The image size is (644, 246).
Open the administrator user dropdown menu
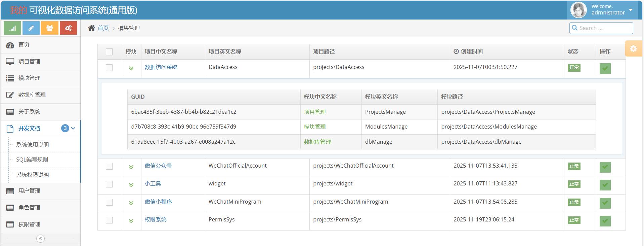point(630,10)
